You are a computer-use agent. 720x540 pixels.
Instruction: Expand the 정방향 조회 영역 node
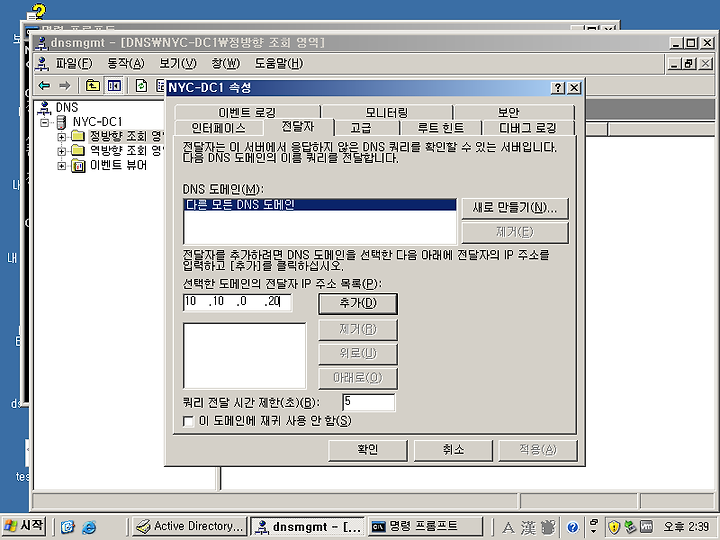point(62,136)
